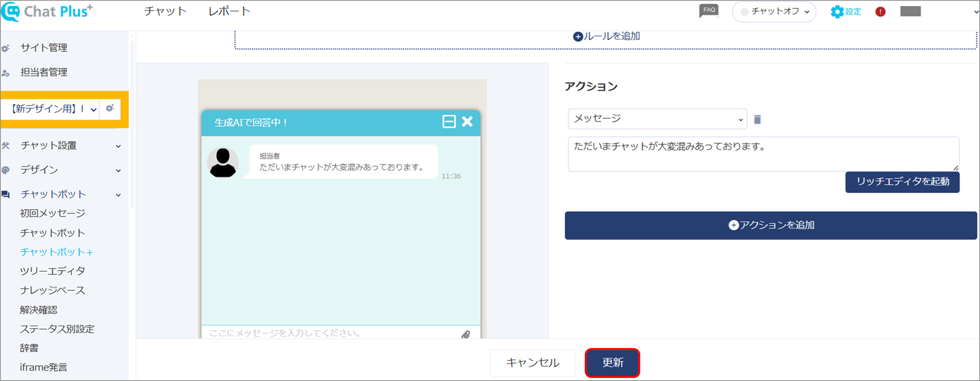Screen dimensions: 980x381
Task: Open the FAQ speech bubble icon
Action: [709, 11]
